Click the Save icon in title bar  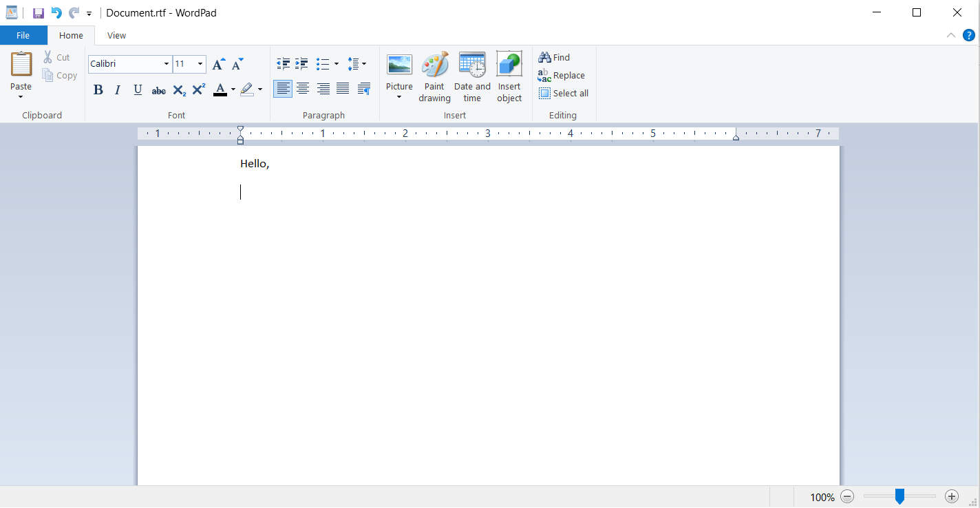point(39,13)
